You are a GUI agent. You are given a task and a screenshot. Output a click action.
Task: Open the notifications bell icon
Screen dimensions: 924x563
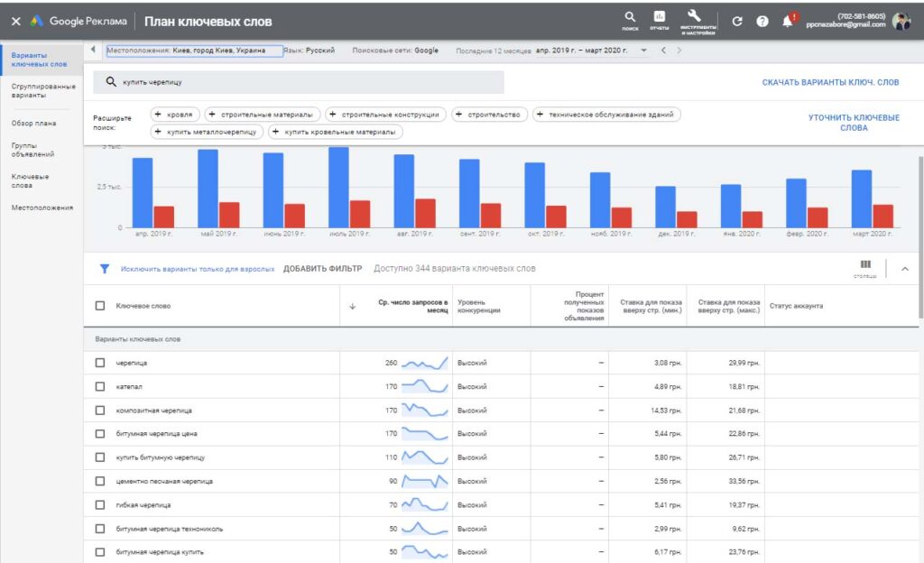[x=788, y=21]
